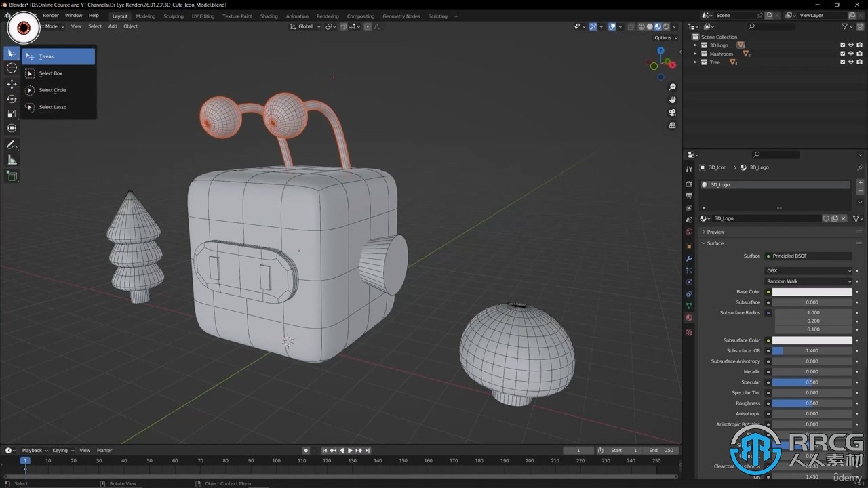The width and height of the screenshot is (868, 488).
Task: Open the Physics properties tab
Action: click(689, 282)
